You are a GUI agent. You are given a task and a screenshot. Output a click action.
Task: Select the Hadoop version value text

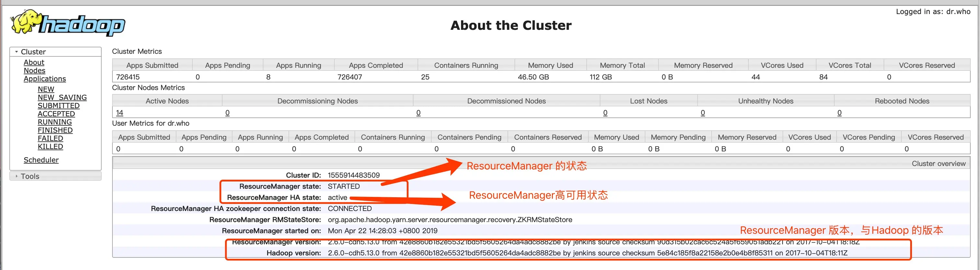point(588,253)
